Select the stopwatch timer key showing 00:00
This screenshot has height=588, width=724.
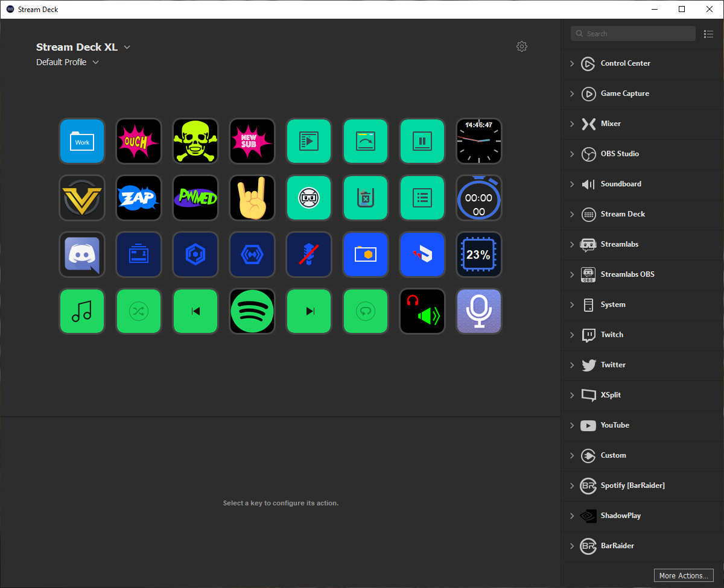pyautogui.click(x=479, y=198)
